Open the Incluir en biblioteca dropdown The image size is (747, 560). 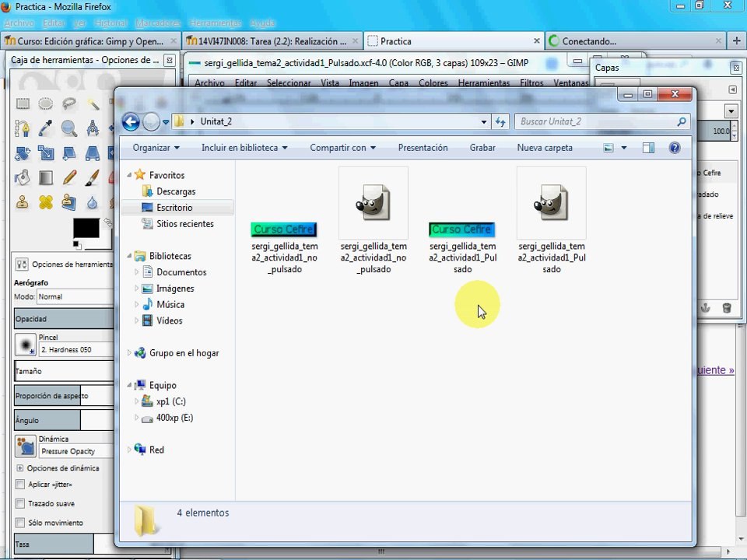(244, 148)
